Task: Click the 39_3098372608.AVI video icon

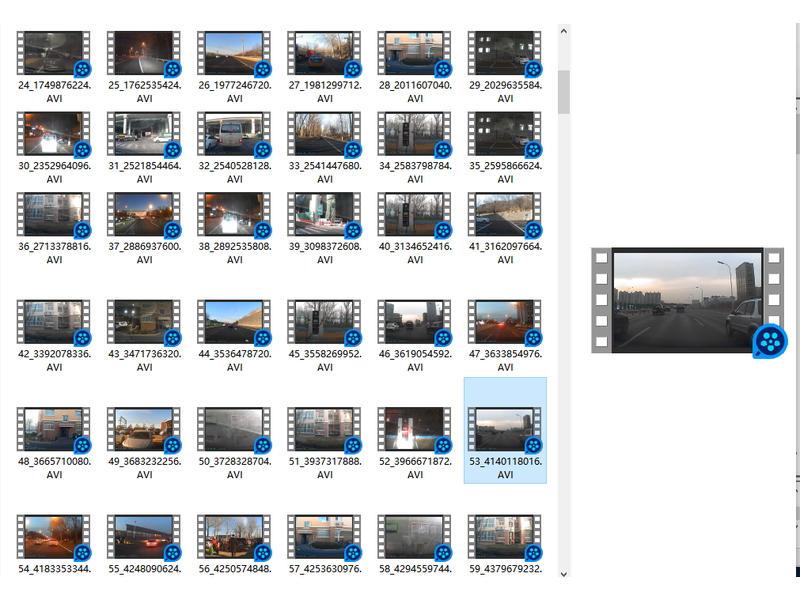Action: (x=325, y=214)
